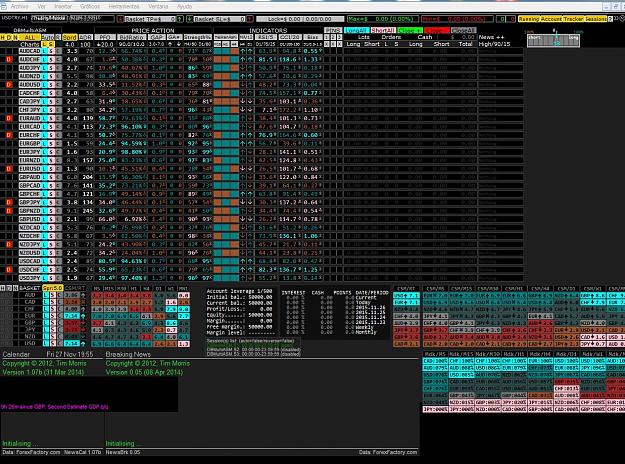Viewport: 625px width, 464px height.
Task: Toggle the yellow ALL filter button
Action: [29, 37]
